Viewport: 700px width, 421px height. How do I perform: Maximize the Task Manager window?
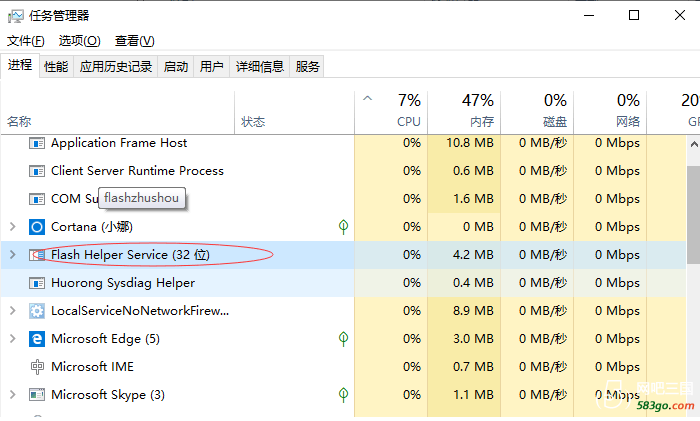pyautogui.click(x=634, y=15)
